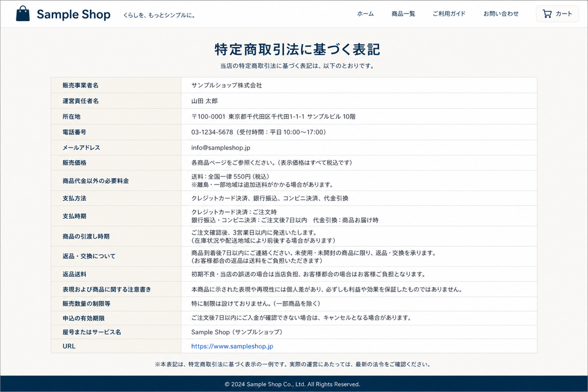Select the 支払時期 row label
The image size is (588, 392).
(x=74, y=216)
